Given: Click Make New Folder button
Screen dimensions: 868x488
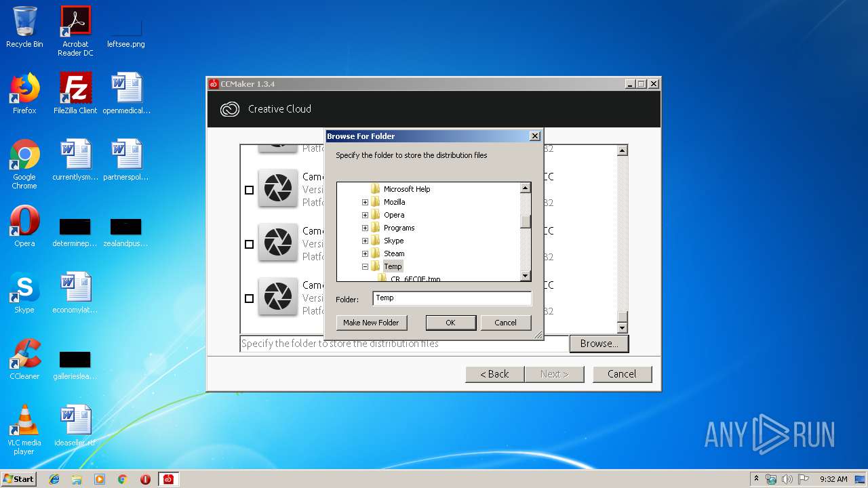Looking at the screenshot, I should pos(371,323).
